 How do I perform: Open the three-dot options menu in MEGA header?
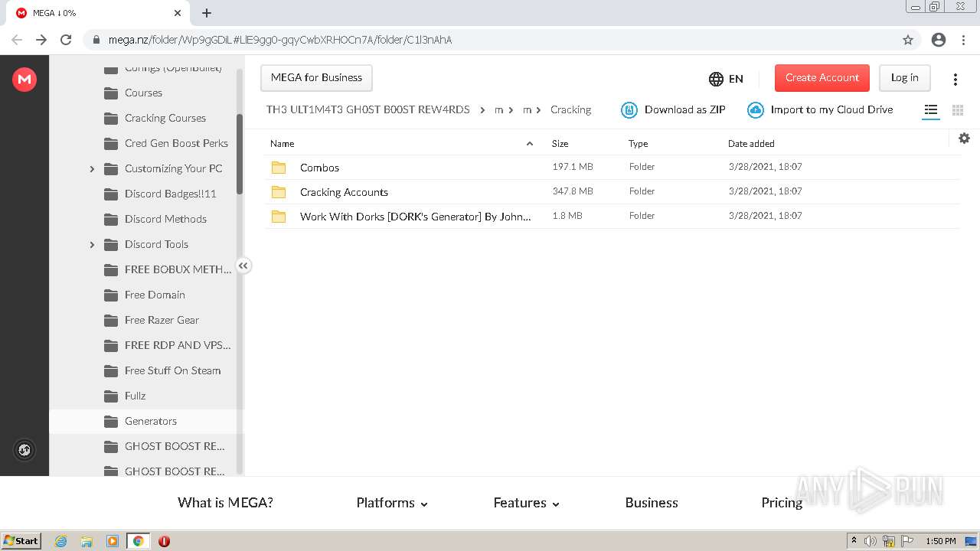[955, 79]
